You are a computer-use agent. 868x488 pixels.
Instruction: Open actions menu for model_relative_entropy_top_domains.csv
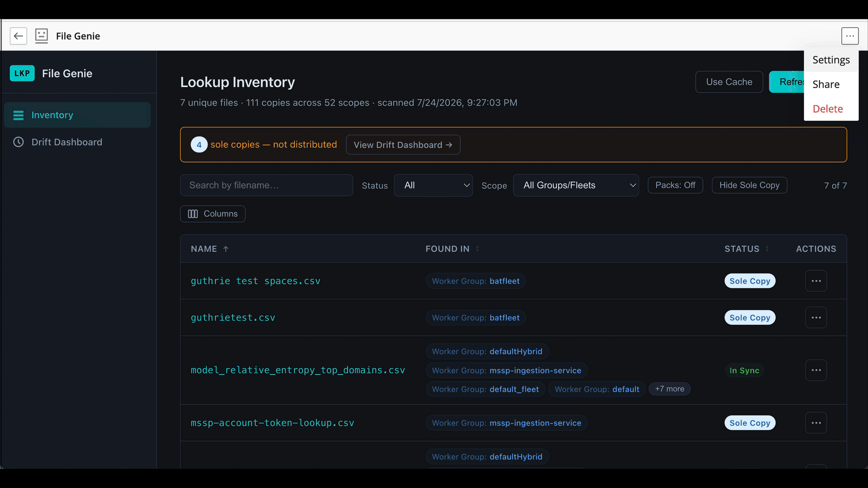point(816,370)
